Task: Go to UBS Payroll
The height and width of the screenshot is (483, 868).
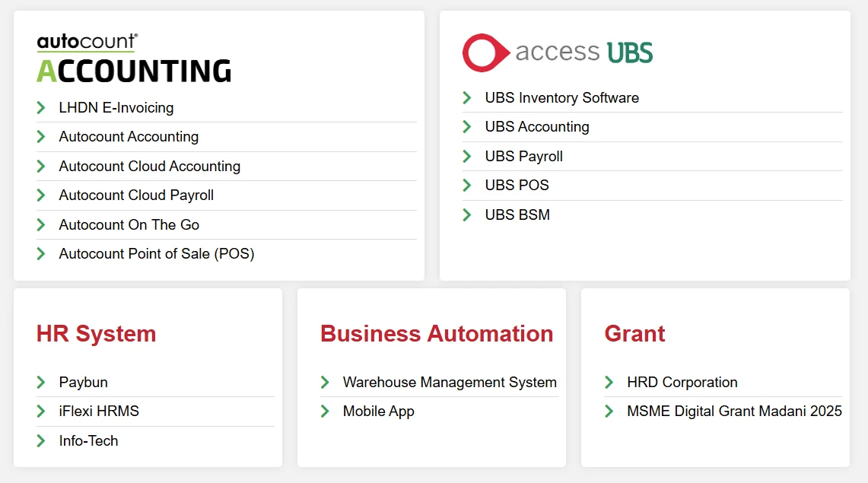Action: [523, 156]
